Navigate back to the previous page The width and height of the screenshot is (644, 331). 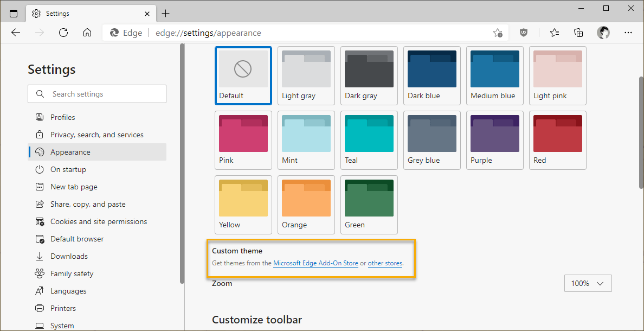tap(16, 33)
